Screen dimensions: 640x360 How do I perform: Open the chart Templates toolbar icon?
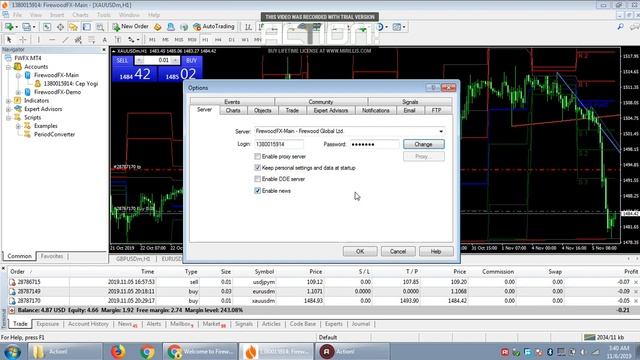tap(398, 27)
